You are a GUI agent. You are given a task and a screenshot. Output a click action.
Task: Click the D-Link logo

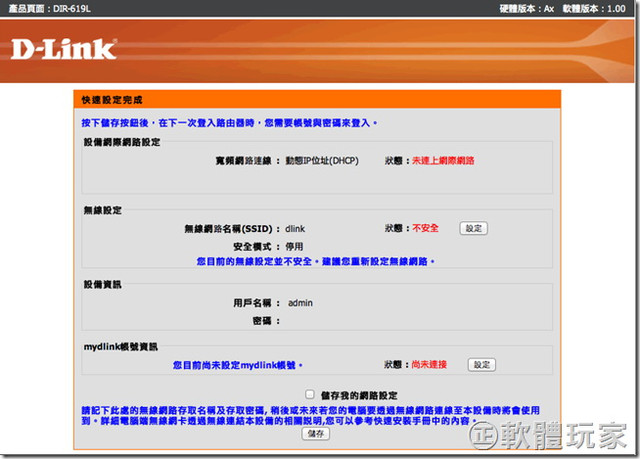[x=64, y=50]
